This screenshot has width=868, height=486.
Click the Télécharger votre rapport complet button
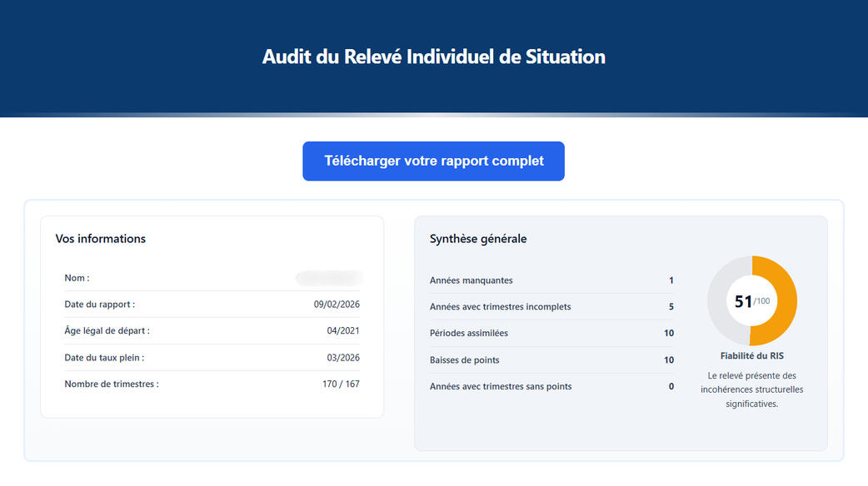(433, 161)
